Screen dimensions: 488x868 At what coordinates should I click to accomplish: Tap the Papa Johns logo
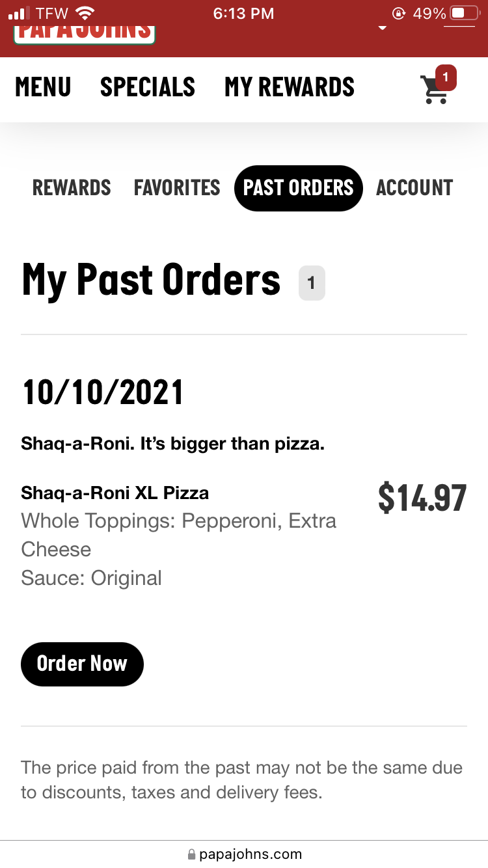(x=84, y=31)
